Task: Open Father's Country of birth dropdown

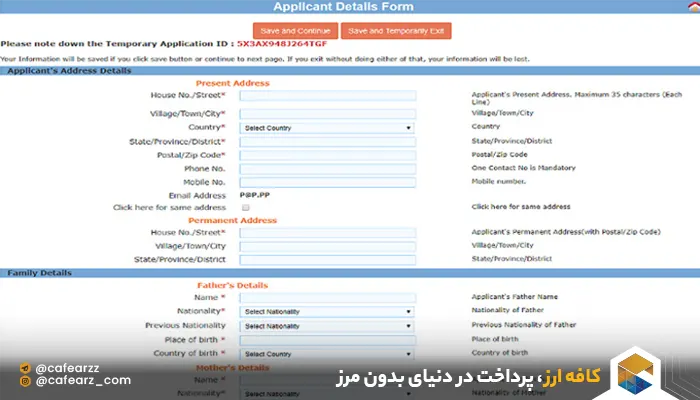Action: click(327, 354)
